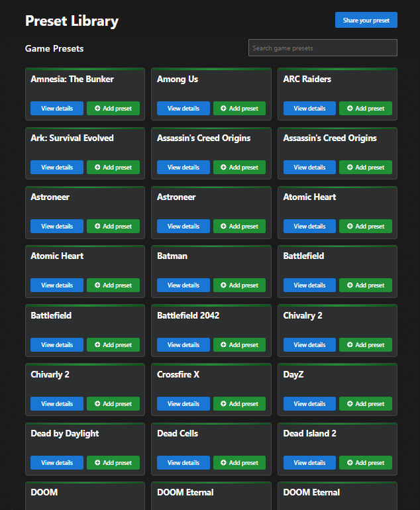Image resolution: width=420 pixels, height=510 pixels.
Task: View details for Ark: Survival Evolved
Action: (57, 167)
